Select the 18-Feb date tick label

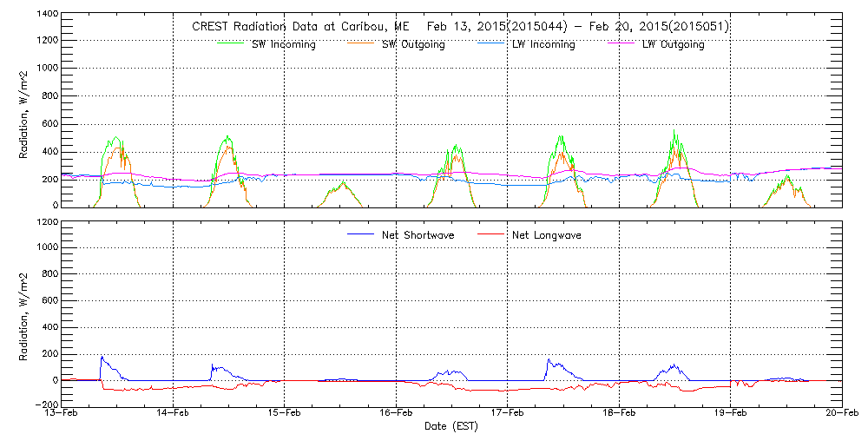(619, 414)
